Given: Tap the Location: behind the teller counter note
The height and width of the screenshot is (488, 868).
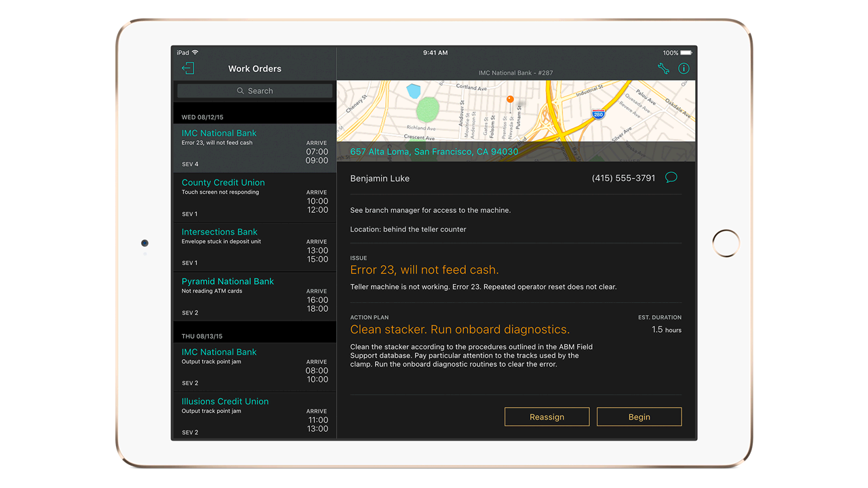Looking at the screenshot, I should [x=408, y=229].
